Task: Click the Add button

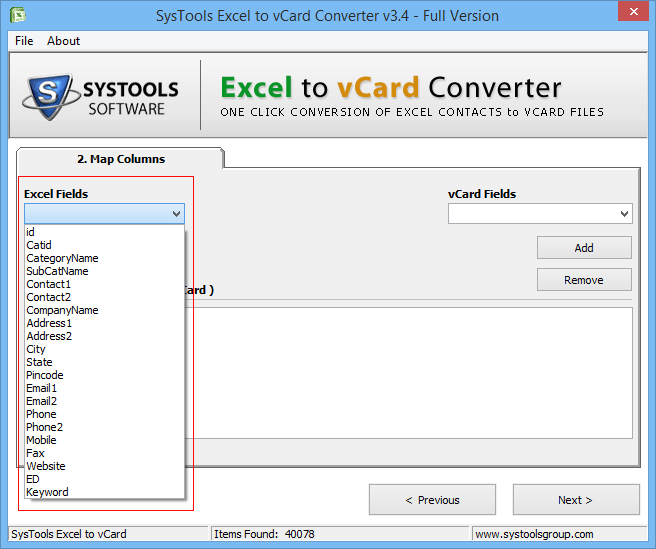Action: [x=584, y=248]
